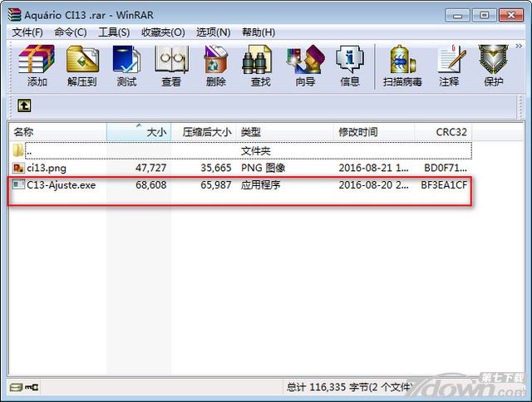Click the drive icon in status bar
This screenshot has width=532, height=402.
tap(16, 387)
